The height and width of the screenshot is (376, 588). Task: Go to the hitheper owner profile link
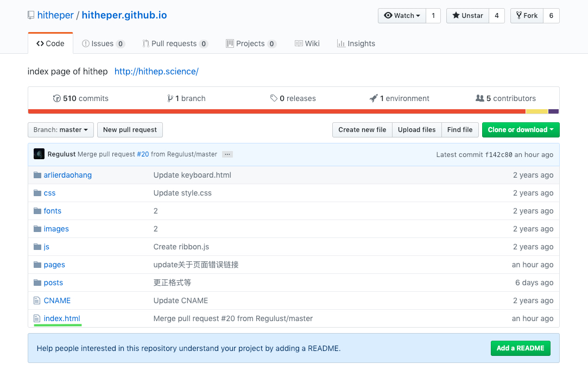[55, 15]
